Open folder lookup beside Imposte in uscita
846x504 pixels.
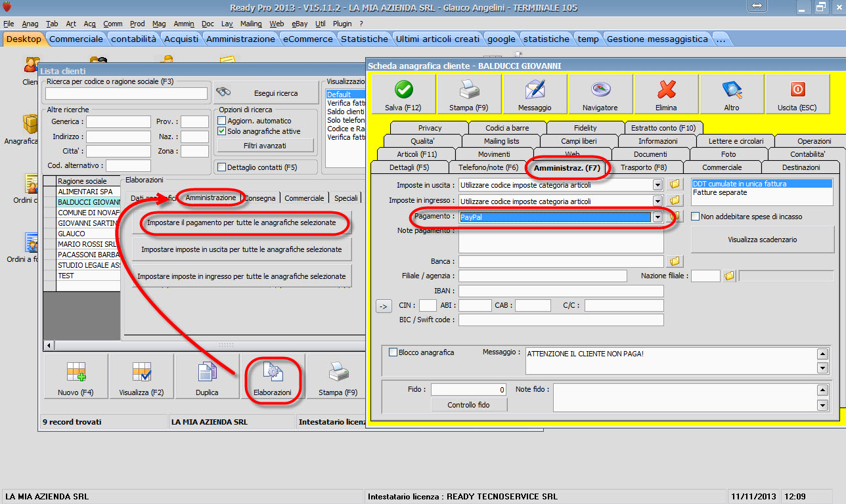[675, 184]
